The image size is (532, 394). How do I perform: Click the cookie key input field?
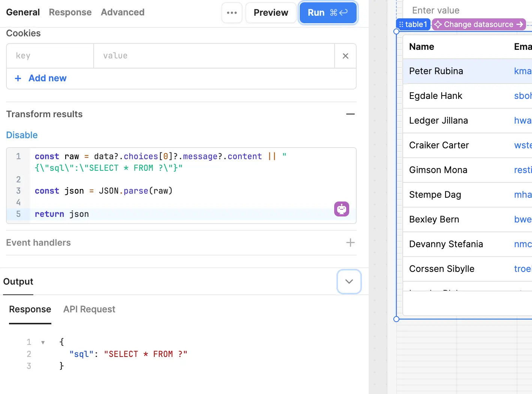pos(50,56)
